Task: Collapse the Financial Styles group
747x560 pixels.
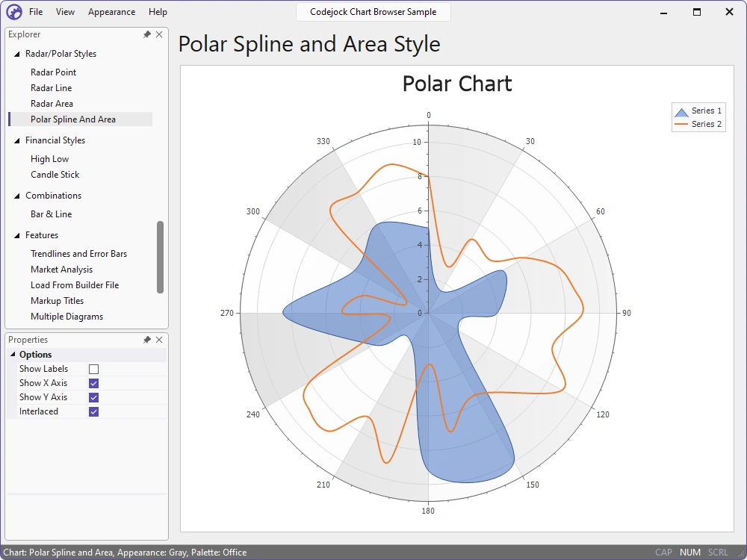Action: (x=16, y=140)
